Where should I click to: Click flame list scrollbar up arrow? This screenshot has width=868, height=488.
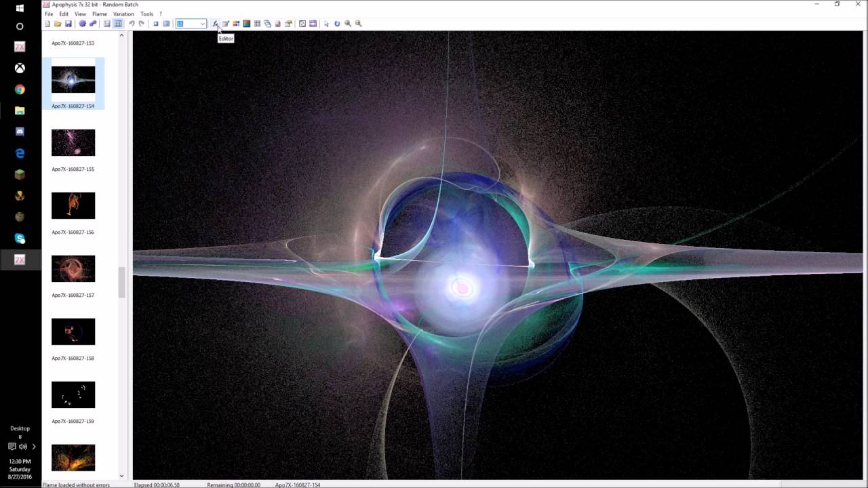pos(122,35)
